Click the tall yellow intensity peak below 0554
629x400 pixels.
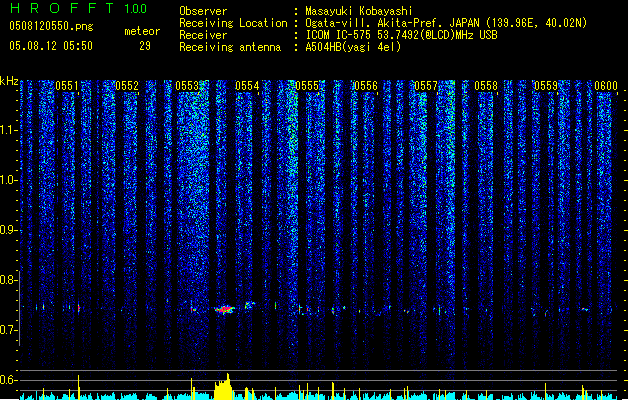pyautogui.click(x=223, y=386)
